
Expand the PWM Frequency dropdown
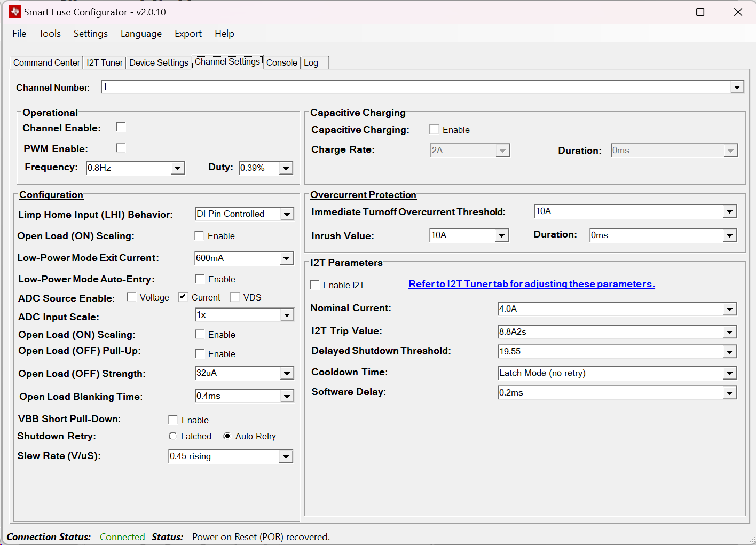point(178,168)
